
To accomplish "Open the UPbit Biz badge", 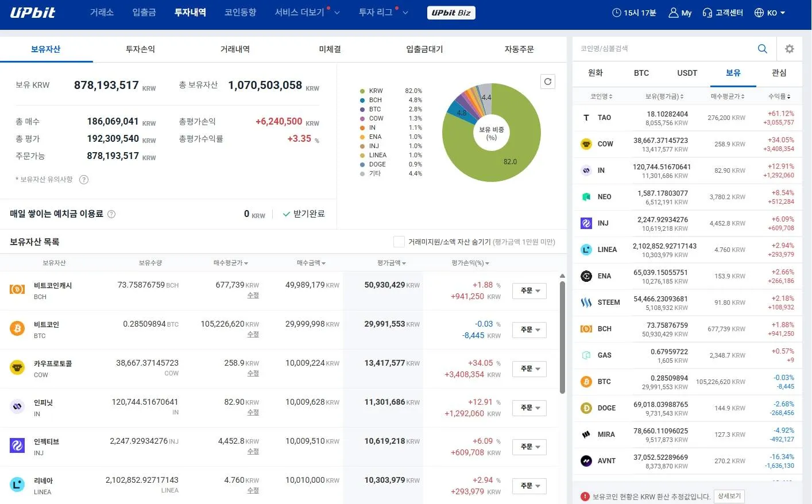I will pyautogui.click(x=451, y=13).
